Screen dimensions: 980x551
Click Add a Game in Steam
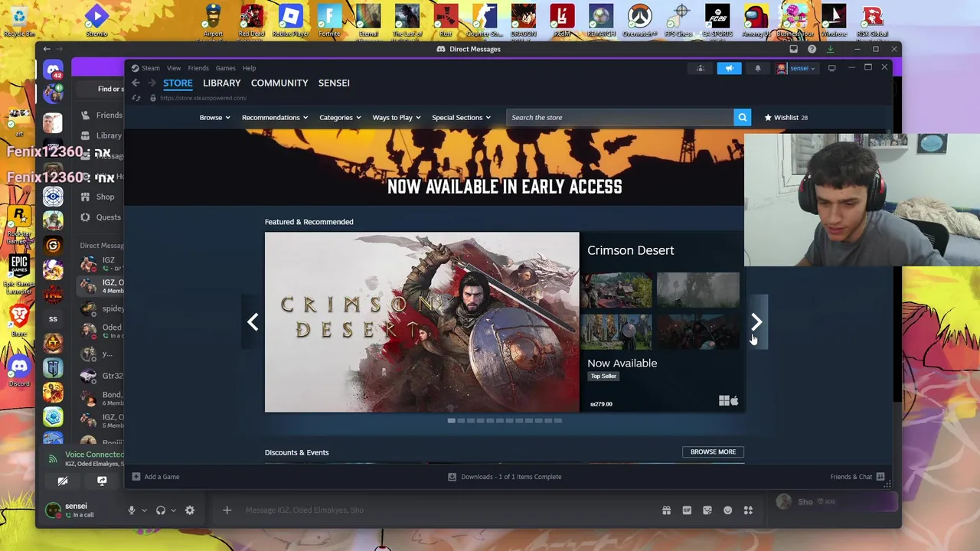click(x=155, y=477)
